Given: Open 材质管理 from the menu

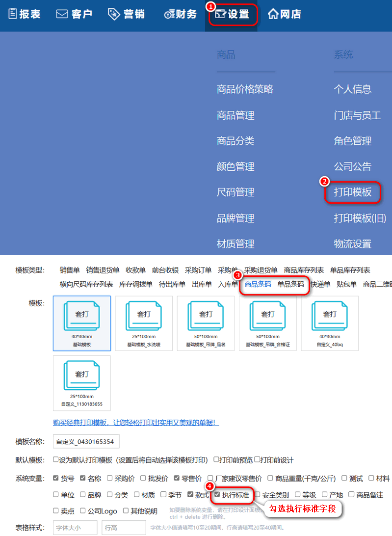Looking at the screenshot, I should (x=235, y=244).
